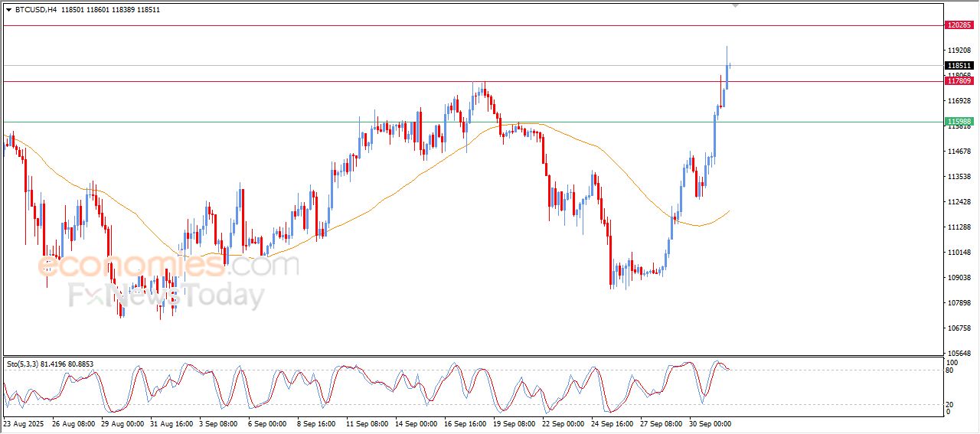This screenshot has width=980, height=434.
Task: Click the 112428 price axis label
Action: click(959, 202)
